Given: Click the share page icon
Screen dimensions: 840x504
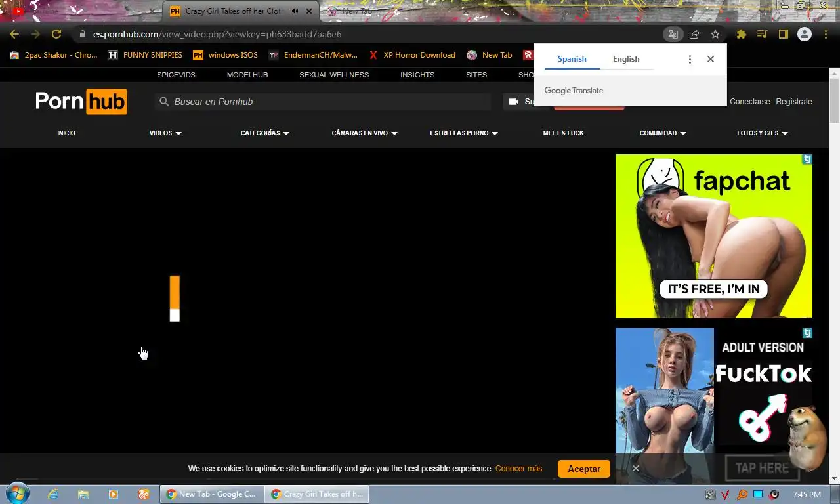Looking at the screenshot, I should click(x=694, y=34).
